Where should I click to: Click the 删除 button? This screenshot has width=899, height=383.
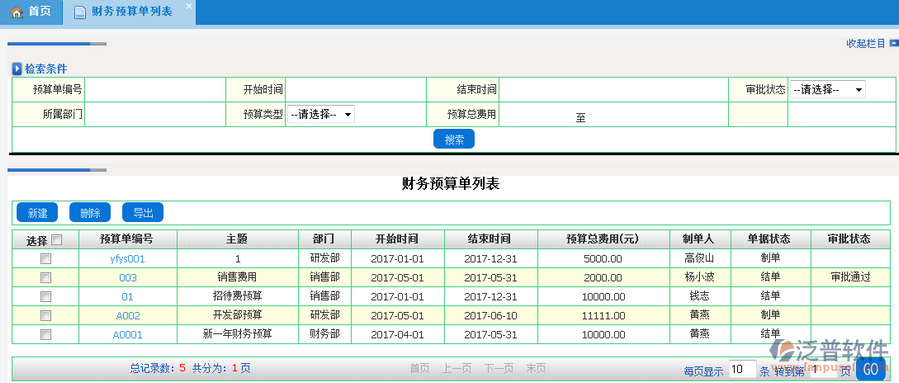(x=90, y=213)
